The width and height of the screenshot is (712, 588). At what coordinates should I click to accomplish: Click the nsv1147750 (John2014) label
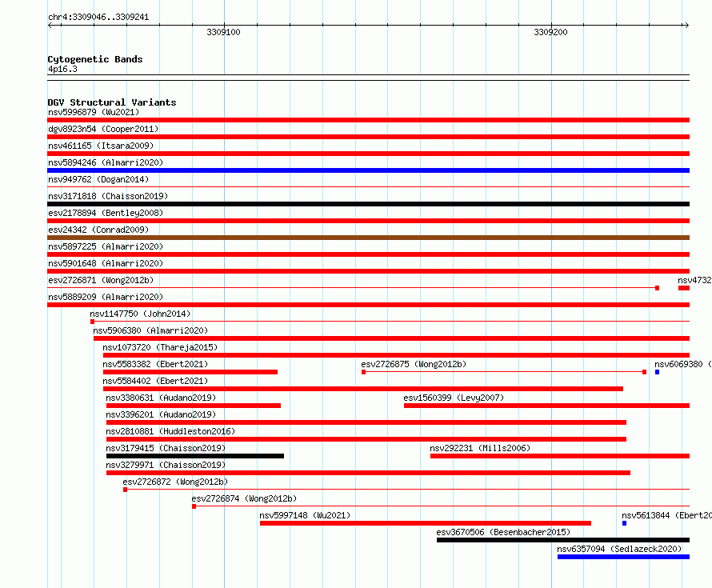pyautogui.click(x=140, y=314)
